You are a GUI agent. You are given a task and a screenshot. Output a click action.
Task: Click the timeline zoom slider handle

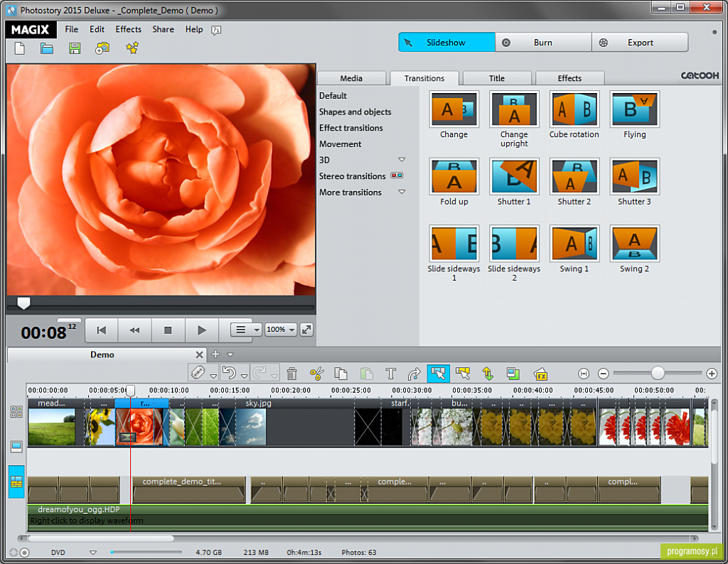pyautogui.click(x=658, y=373)
